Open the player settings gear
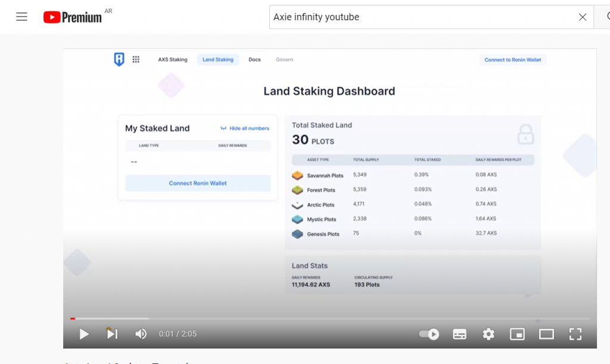This screenshot has height=364, width=610. point(488,334)
